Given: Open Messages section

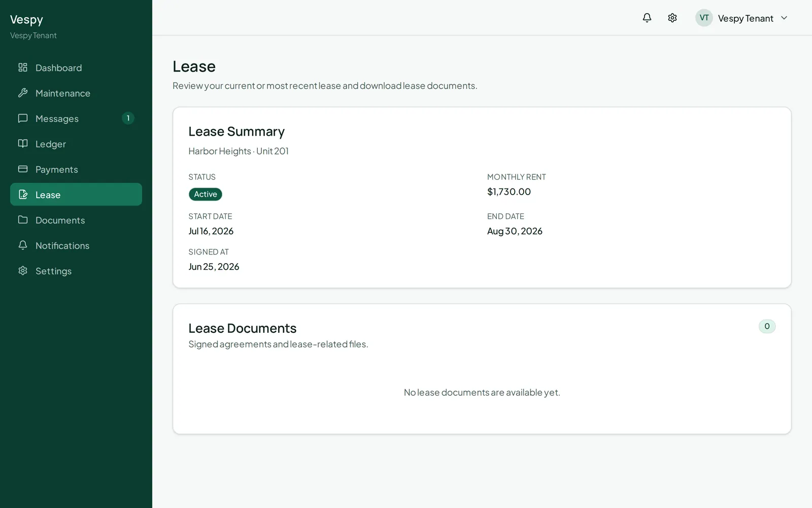Looking at the screenshot, I should 76,118.
